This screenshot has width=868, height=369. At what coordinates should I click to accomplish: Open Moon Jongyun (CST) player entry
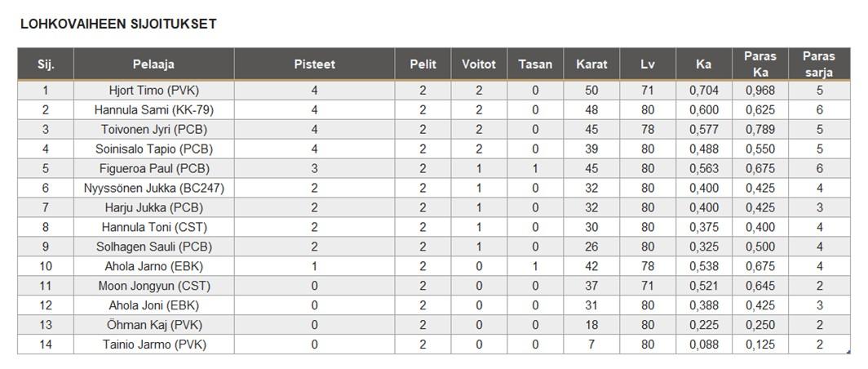coord(153,287)
